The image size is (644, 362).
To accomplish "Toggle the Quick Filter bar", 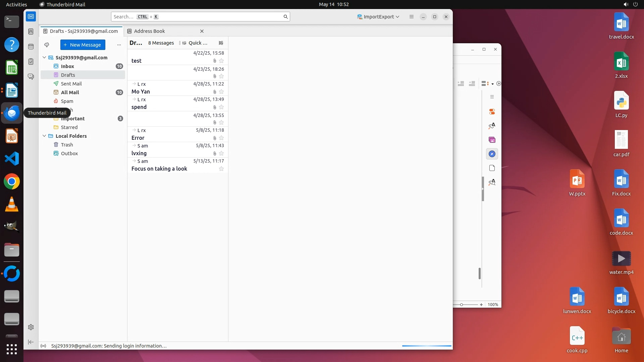I will (195, 43).
